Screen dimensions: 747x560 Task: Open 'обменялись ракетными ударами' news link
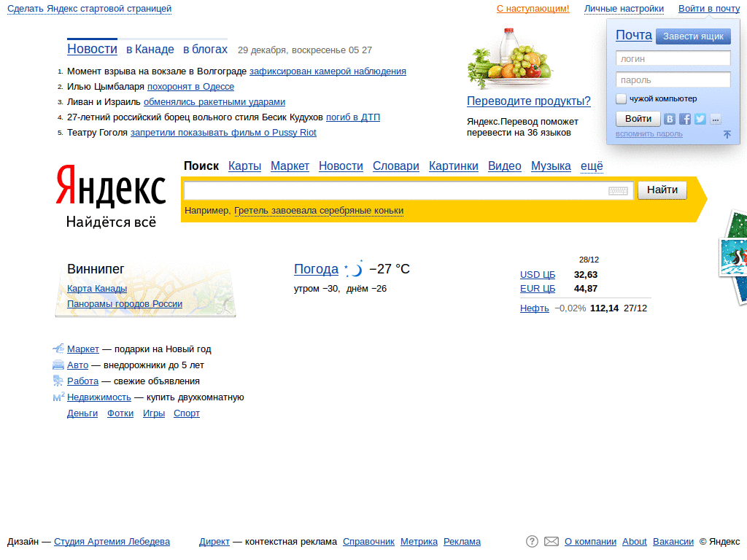214,101
